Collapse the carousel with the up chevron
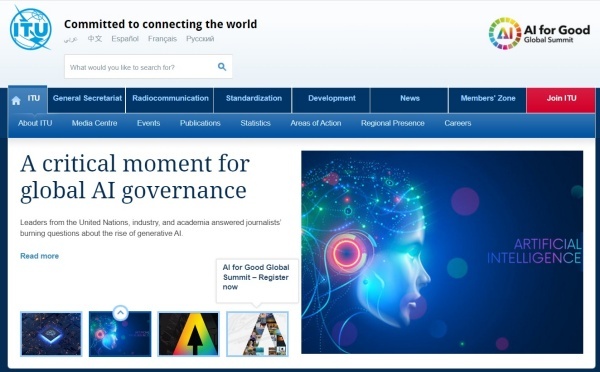The image size is (600, 372). click(121, 313)
